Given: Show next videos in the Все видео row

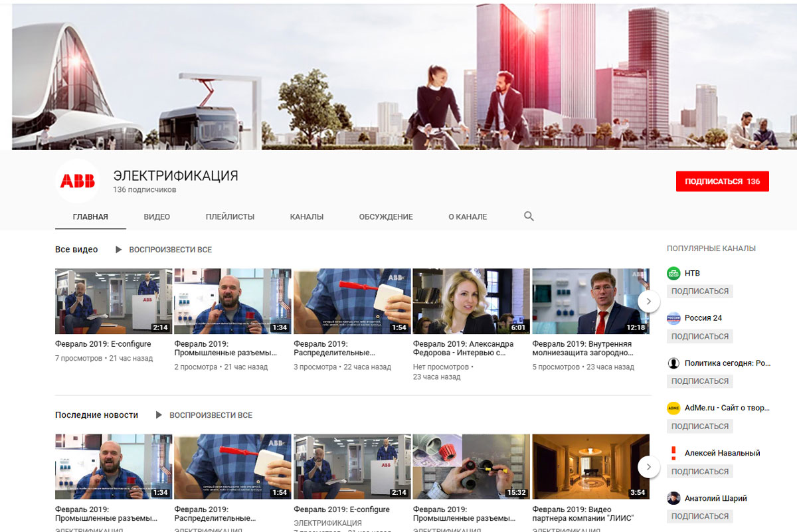Looking at the screenshot, I should (x=648, y=301).
